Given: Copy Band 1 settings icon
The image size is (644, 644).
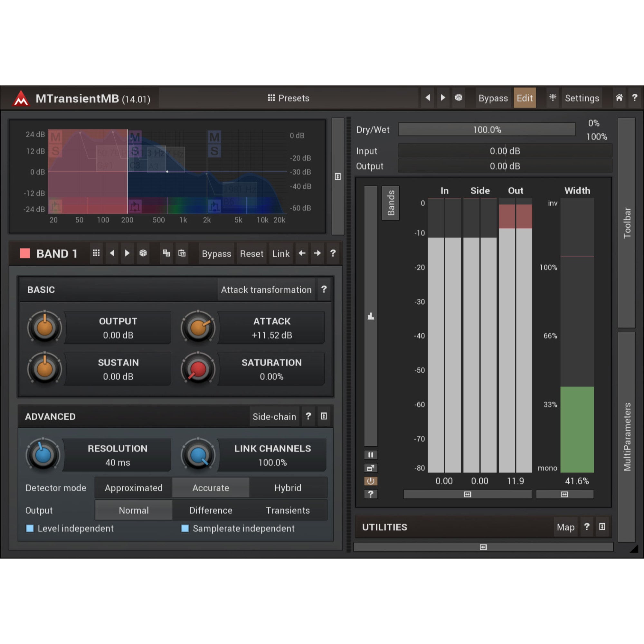Looking at the screenshot, I should pyautogui.click(x=166, y=253).
